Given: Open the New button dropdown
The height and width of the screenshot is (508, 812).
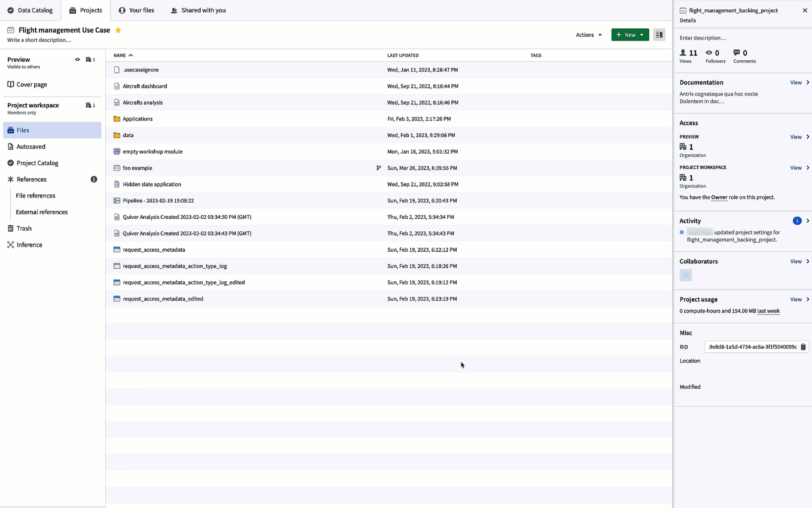Looking at the screenshot, I should tap(630, 35).
